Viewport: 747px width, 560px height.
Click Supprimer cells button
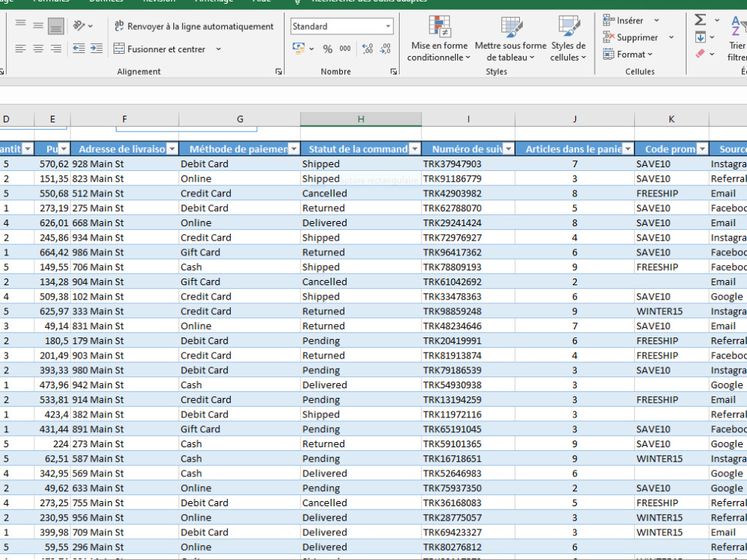pyautogui.click(x=630, y=37)
